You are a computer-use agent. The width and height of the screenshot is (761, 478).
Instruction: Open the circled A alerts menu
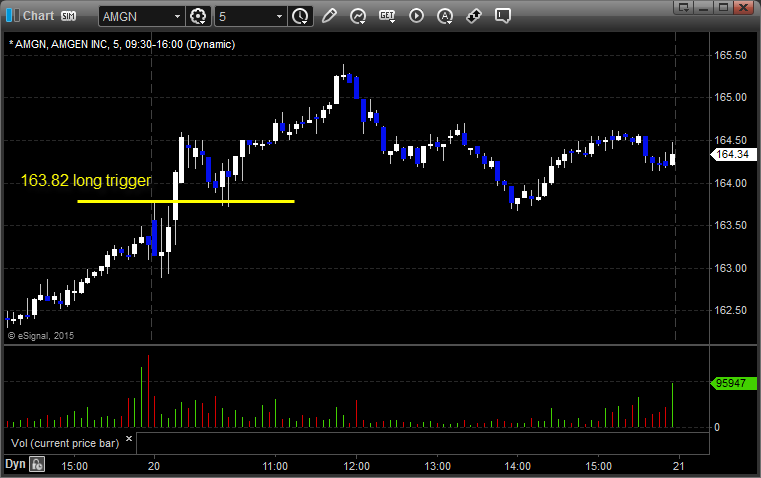pos(445,16)
